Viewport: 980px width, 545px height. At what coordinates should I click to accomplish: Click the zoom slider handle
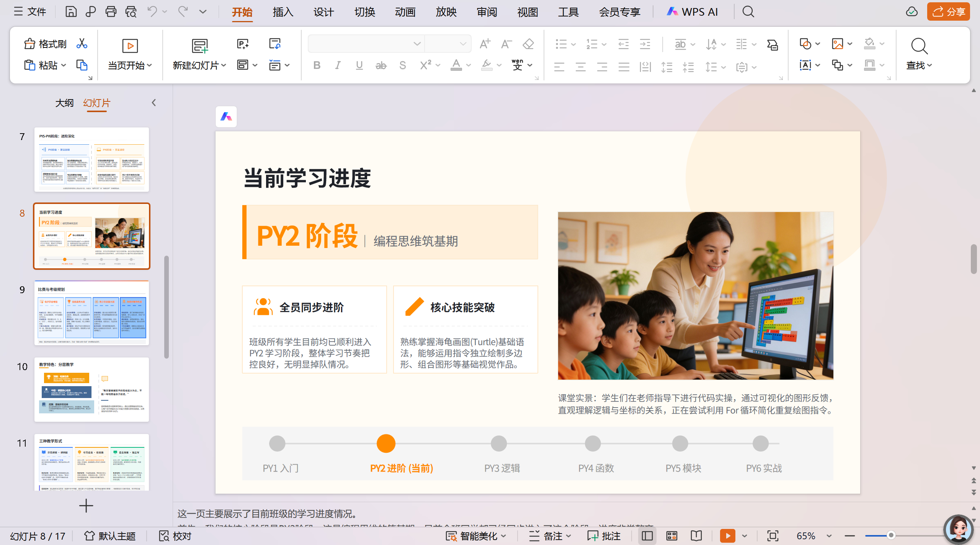tap(891, 535)
